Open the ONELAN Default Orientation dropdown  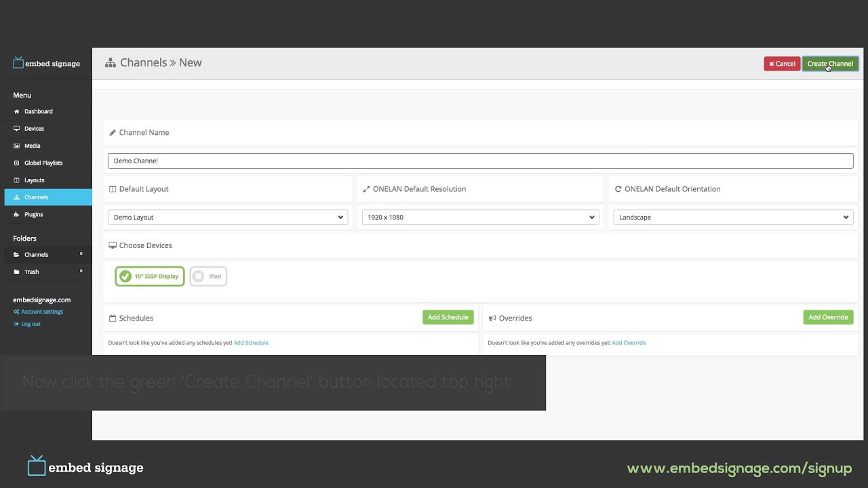pyautogui.click(x=733, y=217)
